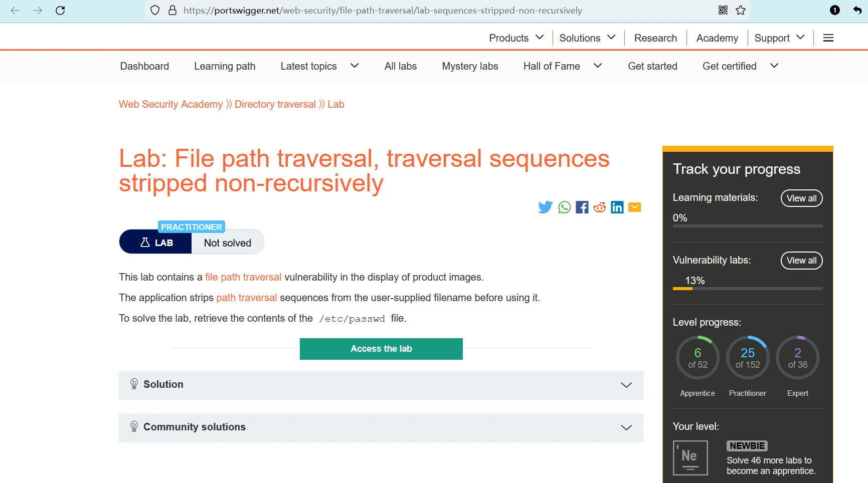Click the Apprentice 6 of 52 progress ring

point(698,358)
